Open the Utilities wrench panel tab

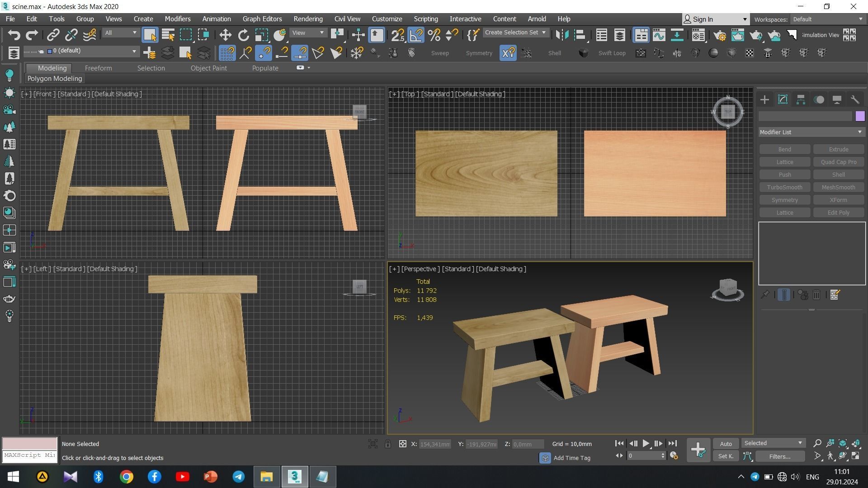855,100
